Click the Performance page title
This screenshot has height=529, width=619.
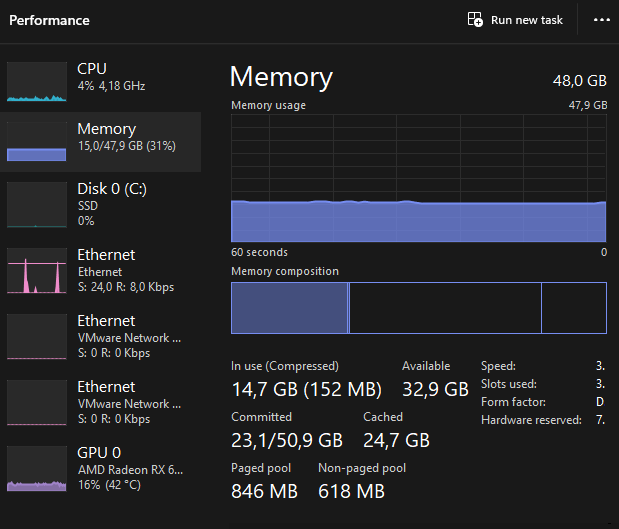pyautogui.click(x=49, y=20)
